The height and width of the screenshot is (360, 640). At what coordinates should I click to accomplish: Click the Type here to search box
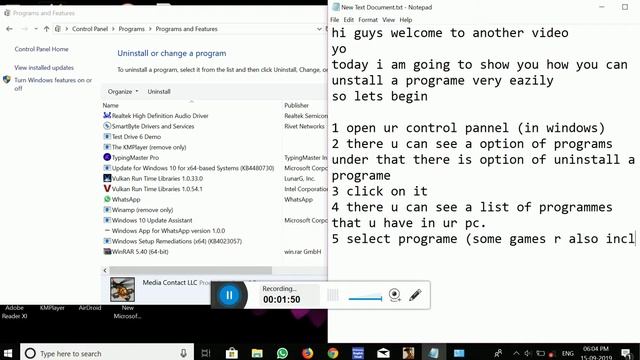click(107, 353)
